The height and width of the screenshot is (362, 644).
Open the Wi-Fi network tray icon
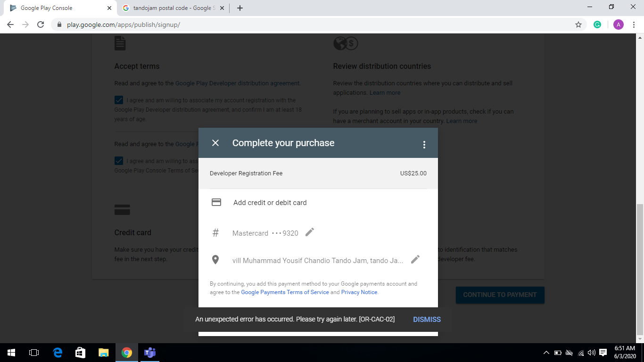[581, 353]
